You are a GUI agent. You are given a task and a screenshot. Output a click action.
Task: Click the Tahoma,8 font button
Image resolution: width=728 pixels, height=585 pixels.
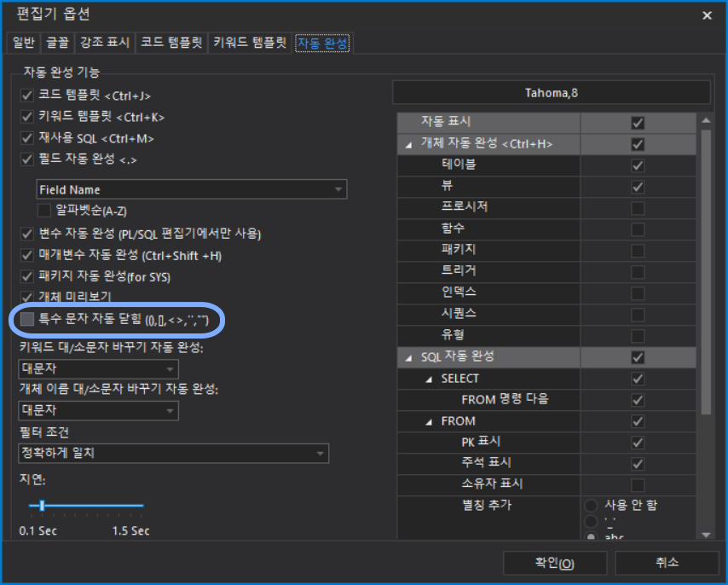(x=551, y=93)
